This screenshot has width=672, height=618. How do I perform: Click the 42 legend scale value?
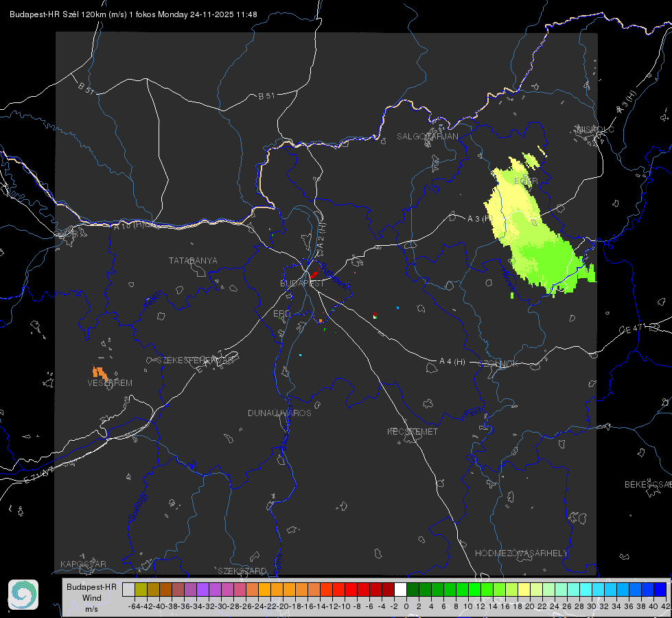666,606
